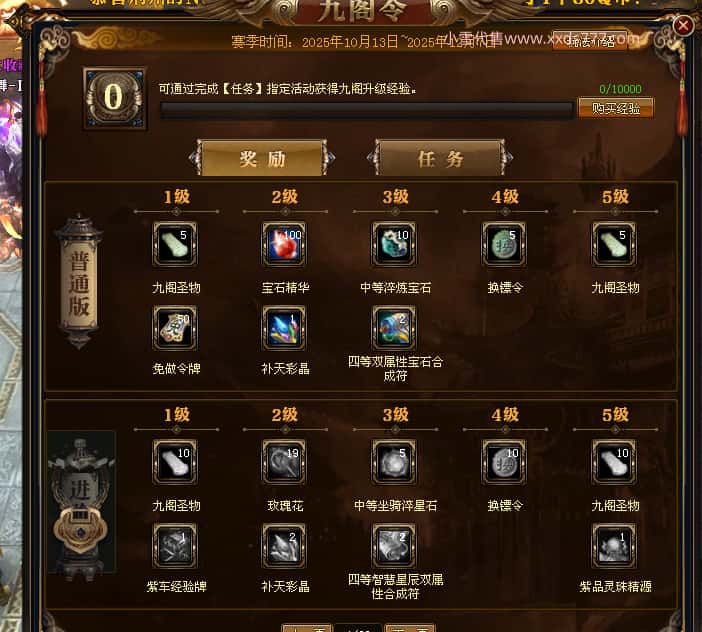
Task: Click the 宝石精华 red gem icon
Action: (x=284, y=244)
